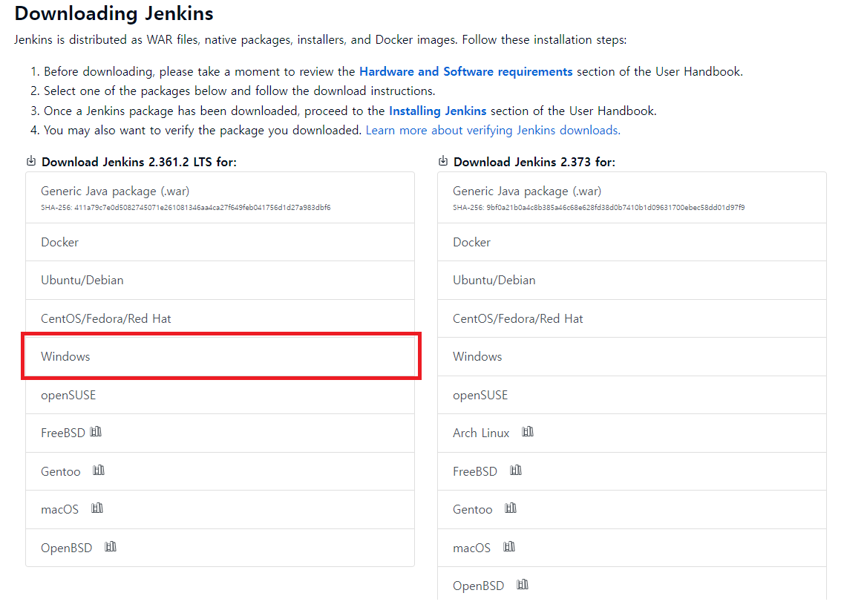
Task: Open FreeBSD entry in the 2.373 list
Action: [632, 471]
